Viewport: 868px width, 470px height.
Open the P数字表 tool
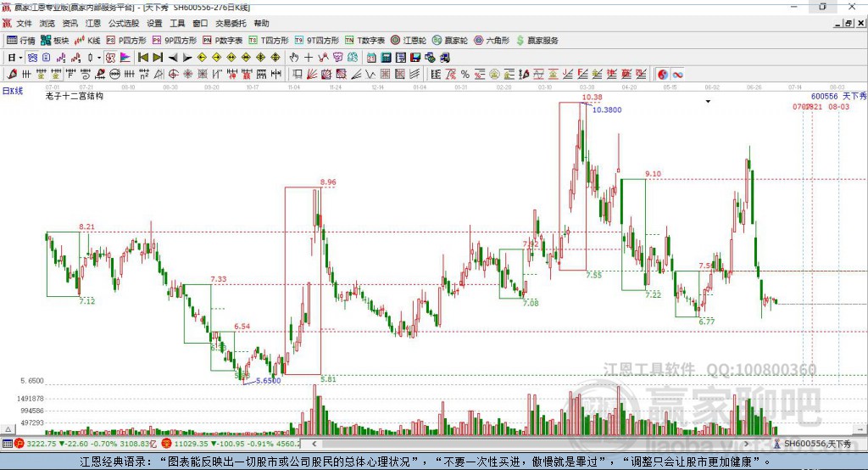coord(223,41)
